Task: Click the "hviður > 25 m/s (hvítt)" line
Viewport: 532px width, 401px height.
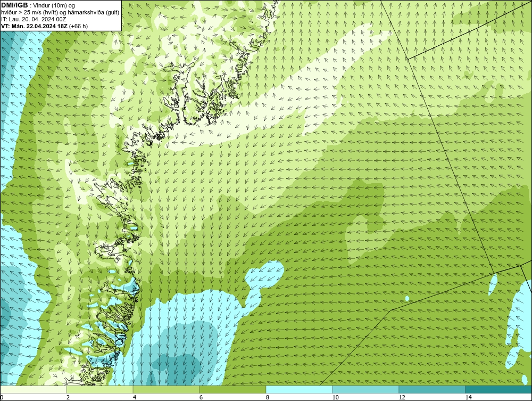Action: [x=60, y=13]
